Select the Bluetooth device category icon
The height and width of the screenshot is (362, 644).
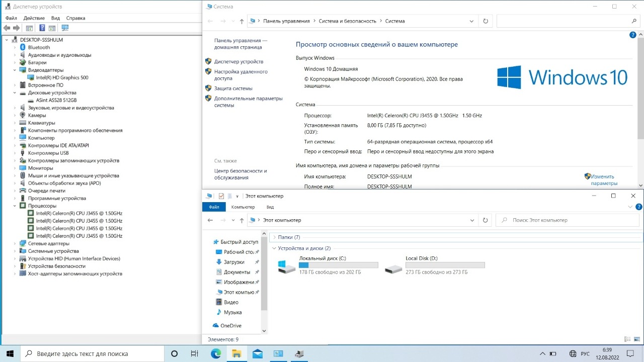[x=23, y=47]
